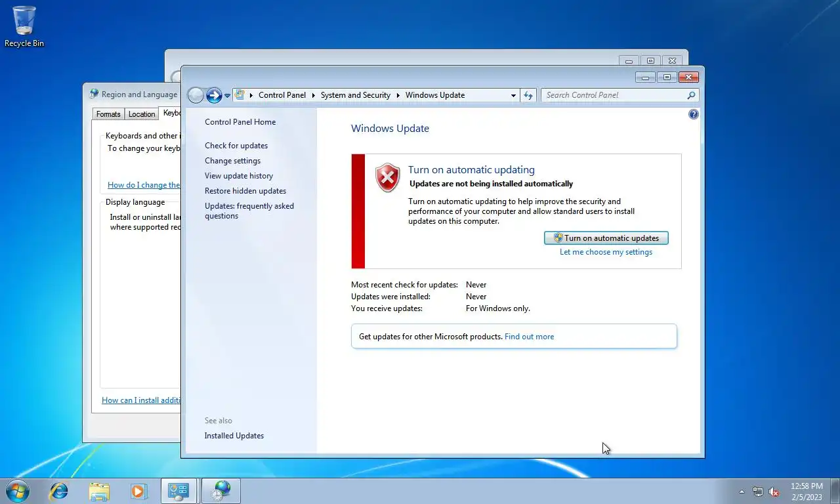Click the Show desktop button
The height and width of the screenshot is (504, 840).
[835, 492]
